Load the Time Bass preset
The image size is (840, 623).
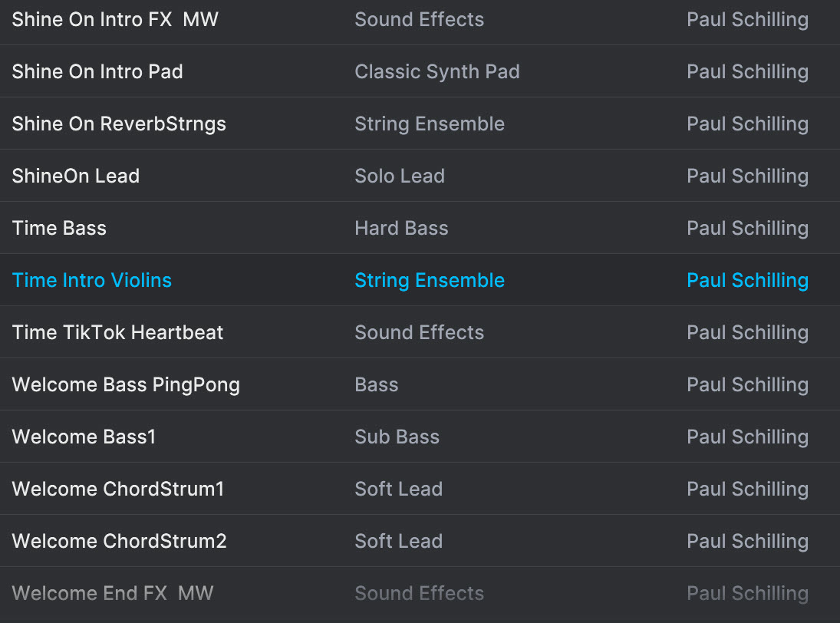420,228
